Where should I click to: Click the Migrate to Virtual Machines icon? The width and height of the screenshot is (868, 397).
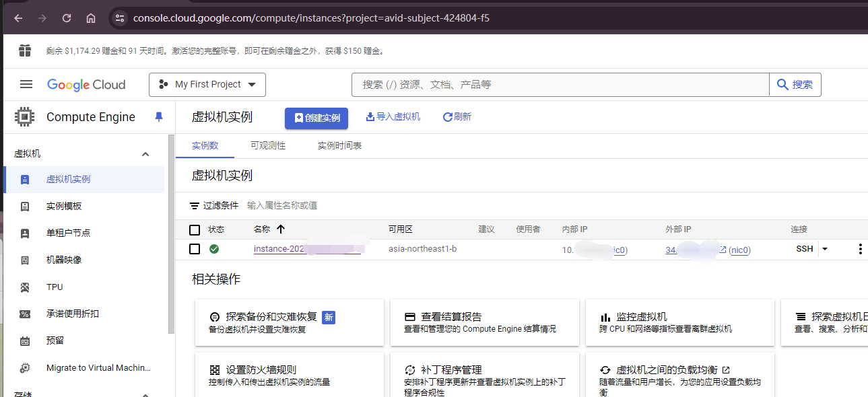point(25,368)
